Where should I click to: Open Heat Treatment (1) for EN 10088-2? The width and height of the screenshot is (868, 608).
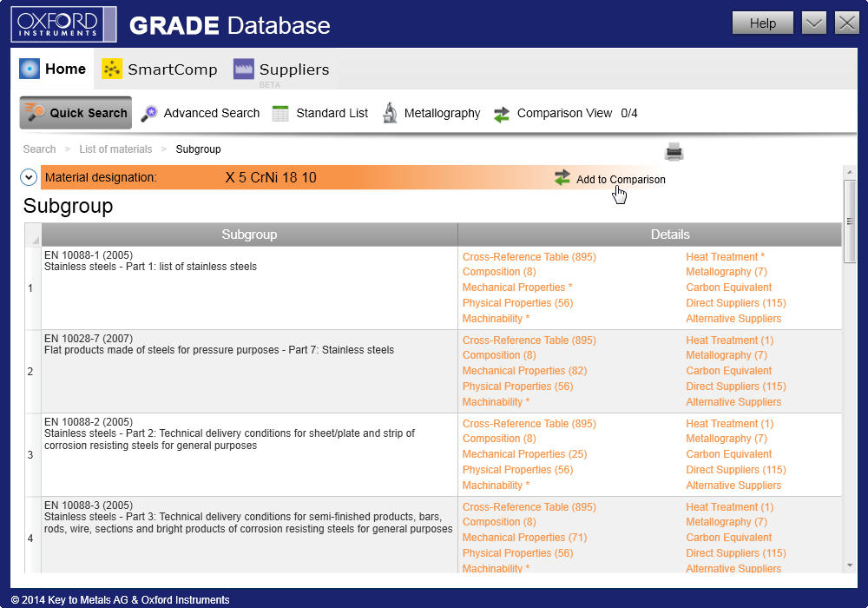[729, 424]
